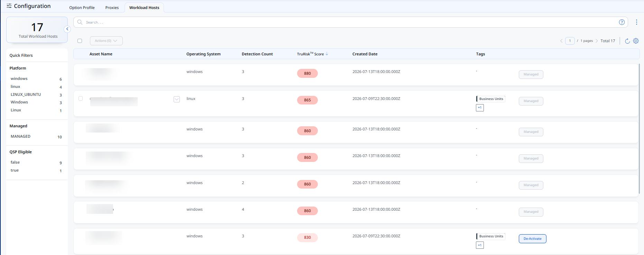Click Business Units tag on linux row
The image size is (644, 255).
[491, 99]
